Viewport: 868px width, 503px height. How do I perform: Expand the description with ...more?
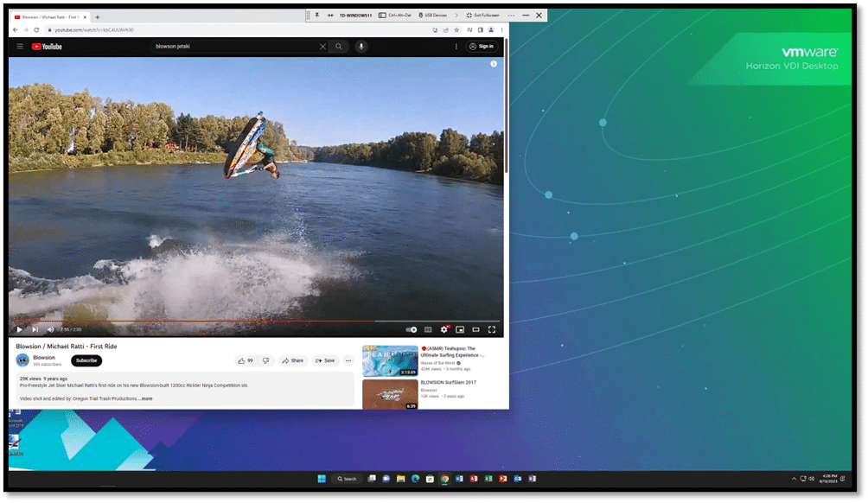[x=145, y=399]
